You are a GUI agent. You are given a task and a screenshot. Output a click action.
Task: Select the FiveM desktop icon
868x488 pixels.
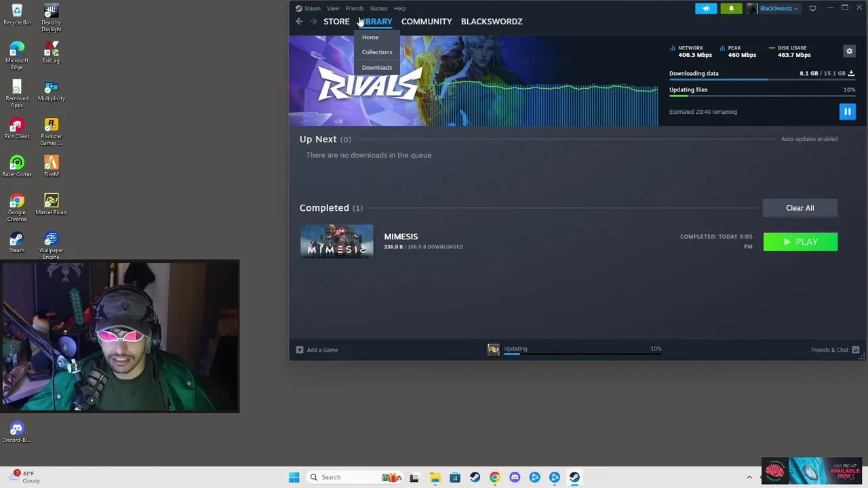click(51, 167)
